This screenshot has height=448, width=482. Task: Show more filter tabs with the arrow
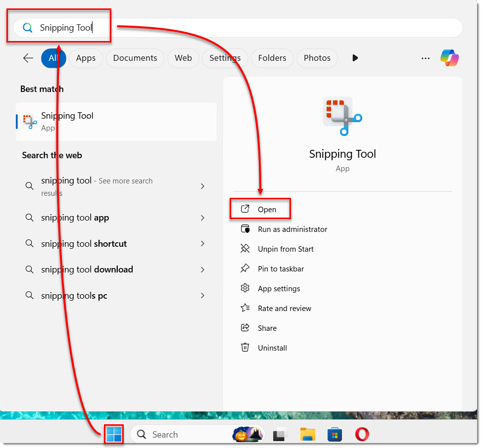click(x=355, y=58)
